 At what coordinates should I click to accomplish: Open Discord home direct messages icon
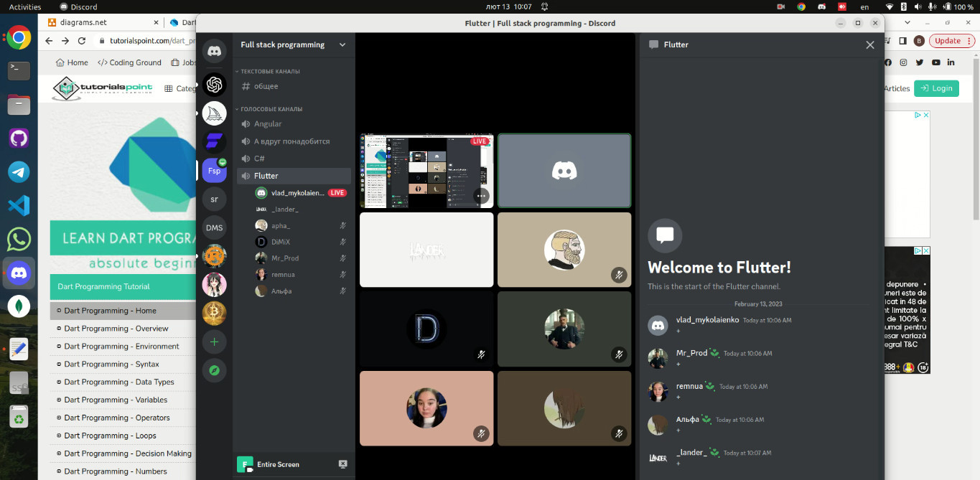click(x=214, y=51)
